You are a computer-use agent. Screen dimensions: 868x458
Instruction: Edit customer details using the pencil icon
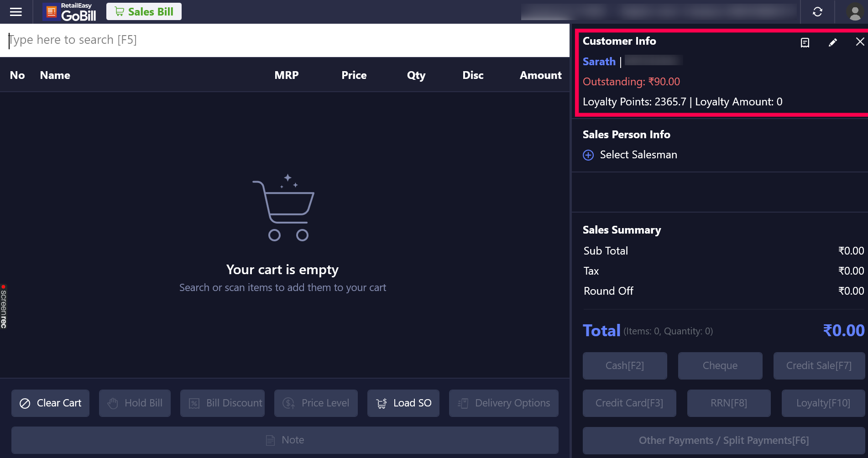(x=832, y=42)
